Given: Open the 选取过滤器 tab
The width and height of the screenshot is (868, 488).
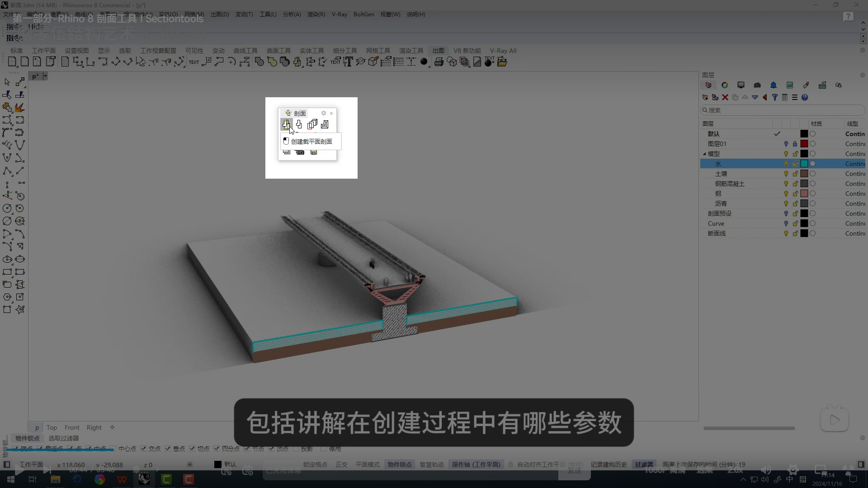Looking at the screenshot, I should coord(63,438).
